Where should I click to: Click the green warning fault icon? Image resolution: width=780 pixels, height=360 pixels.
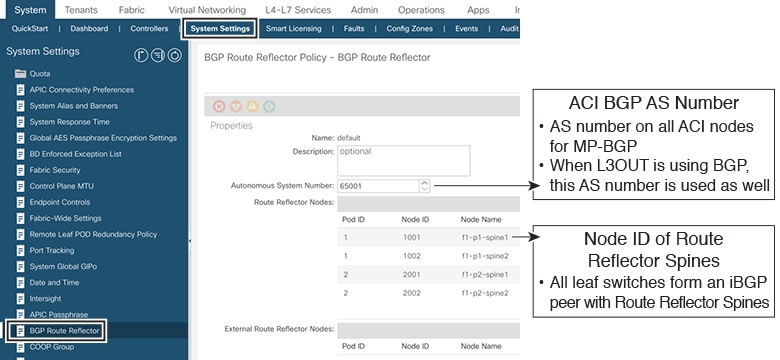click(269, 106)
